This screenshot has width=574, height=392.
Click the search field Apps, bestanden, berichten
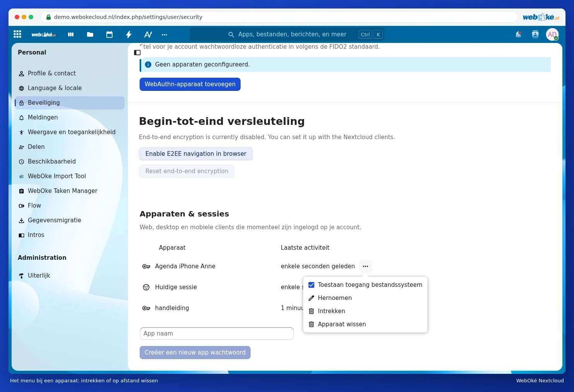tap(287, 34)
